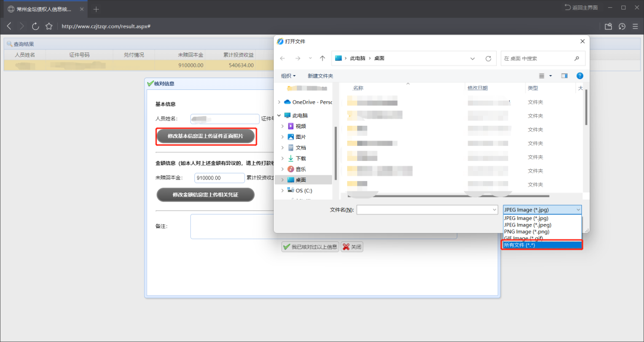Open the 组织 menu

(x=289, y=76)
